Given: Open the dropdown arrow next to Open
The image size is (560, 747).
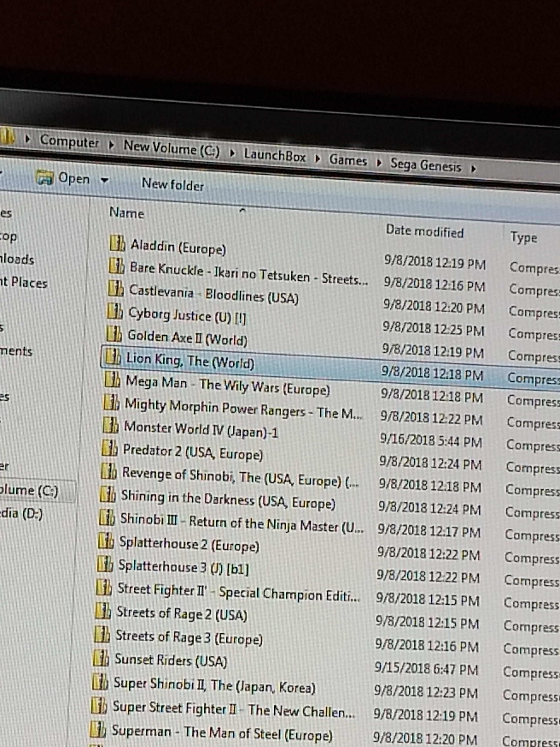Looking at the screenshot, I should (105, 180).
